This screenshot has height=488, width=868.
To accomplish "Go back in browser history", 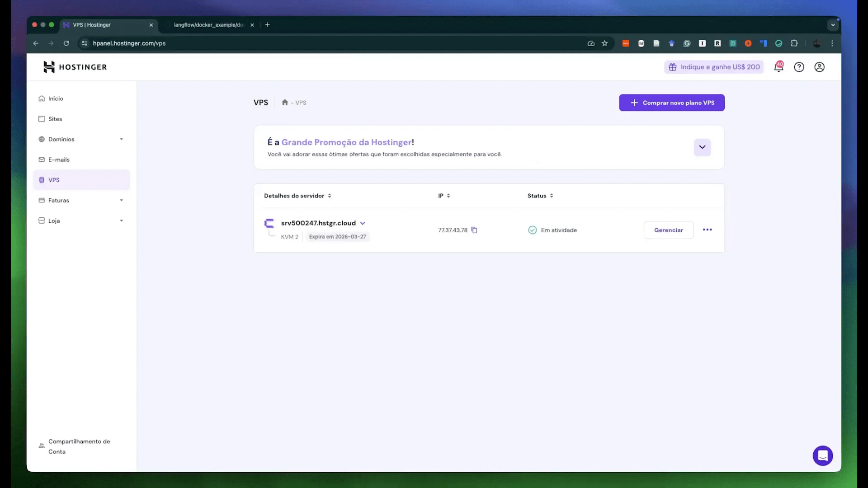I will pos(36,43).
